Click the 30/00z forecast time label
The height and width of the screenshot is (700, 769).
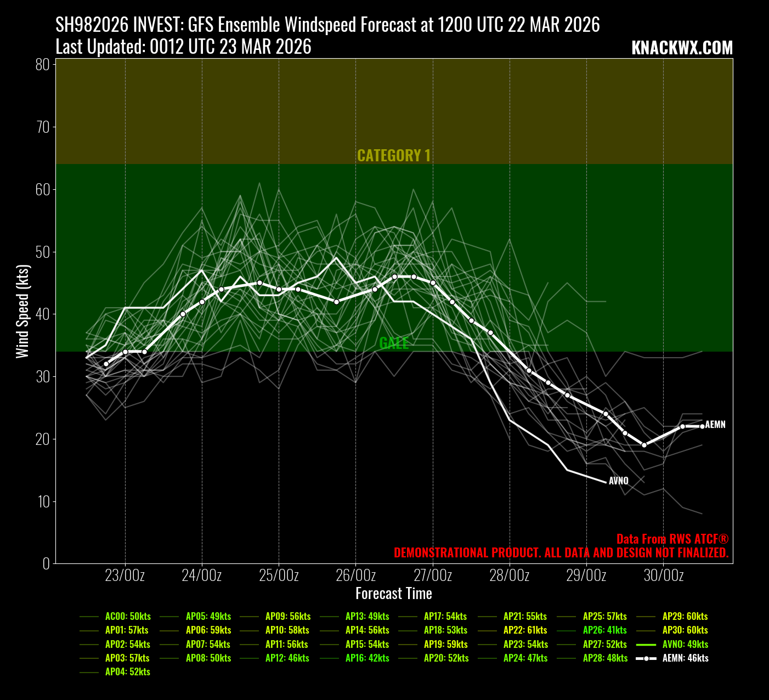664,575
